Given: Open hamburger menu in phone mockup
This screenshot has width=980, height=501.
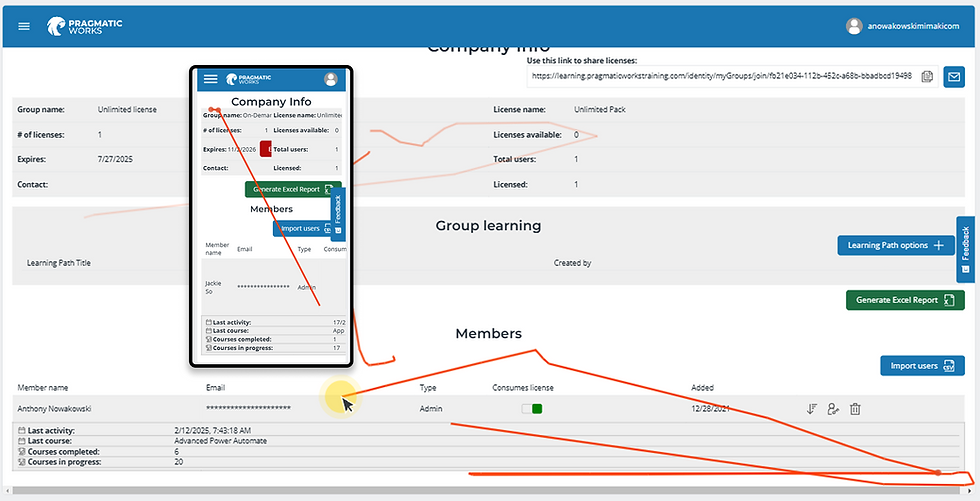Looking at the screenshot, I should click(211, 79).
